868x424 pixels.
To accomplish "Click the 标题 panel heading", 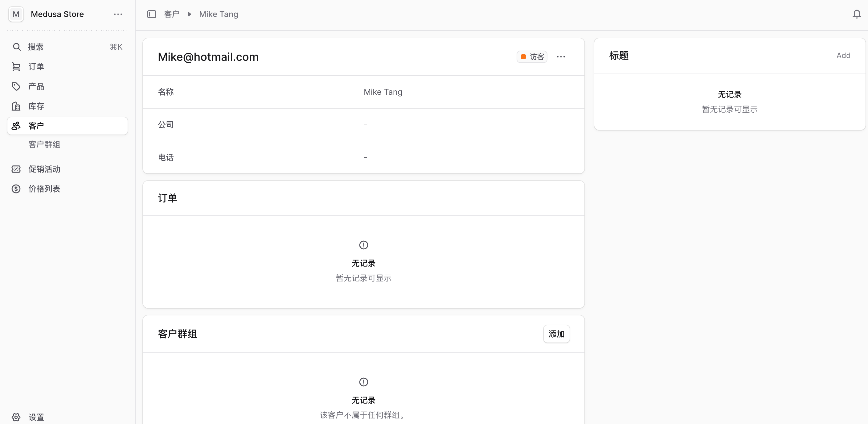I will coord(619,56).
